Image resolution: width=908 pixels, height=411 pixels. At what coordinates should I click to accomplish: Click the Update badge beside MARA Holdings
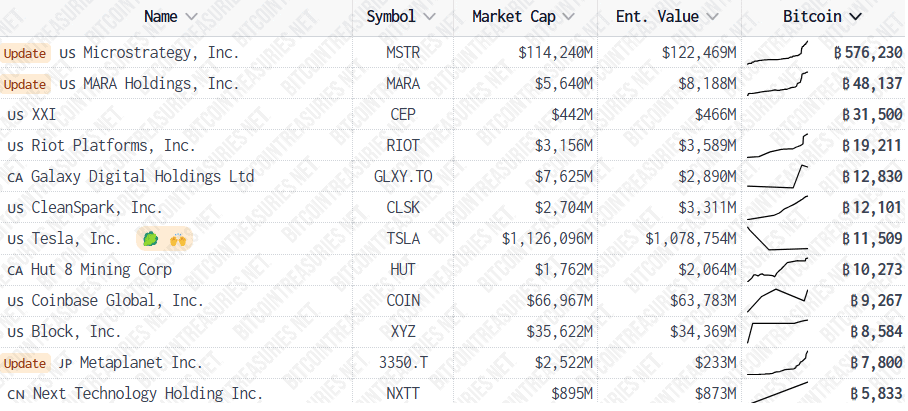(x=24, y=85)
